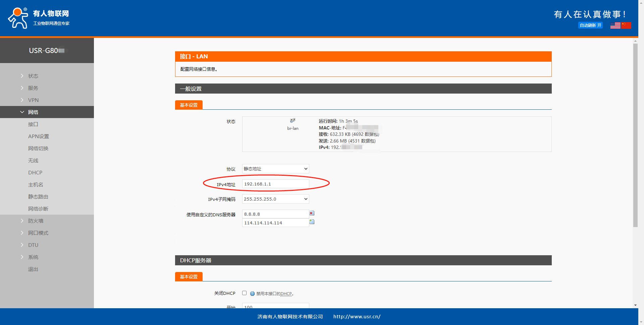Open the IPv4子网掩码 netmask dropdown
This screenshot has height=325, width=644.
click(x=275, y=199)
